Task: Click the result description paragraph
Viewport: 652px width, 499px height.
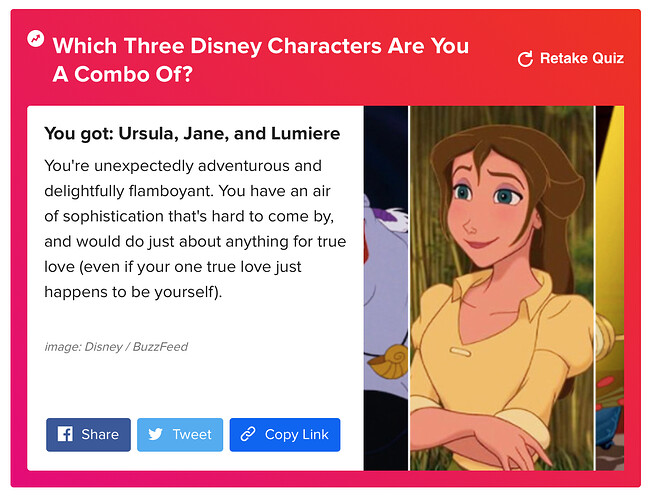Action: (195, 229)
